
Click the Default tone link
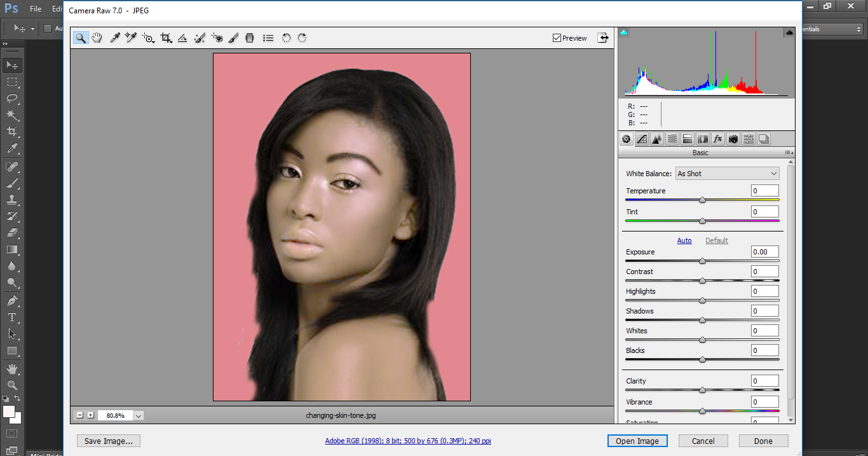click(x=717, y=240)
